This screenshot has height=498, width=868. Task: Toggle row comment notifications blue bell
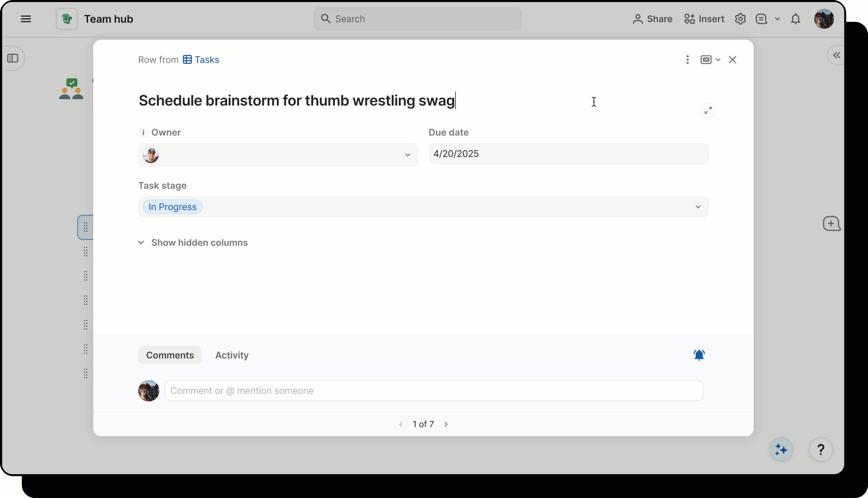699,355
